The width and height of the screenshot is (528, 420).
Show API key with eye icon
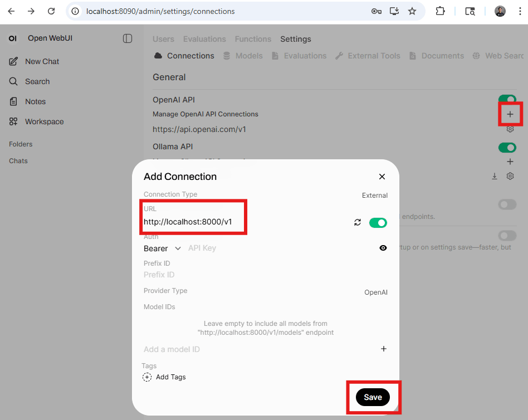(383, 248)
